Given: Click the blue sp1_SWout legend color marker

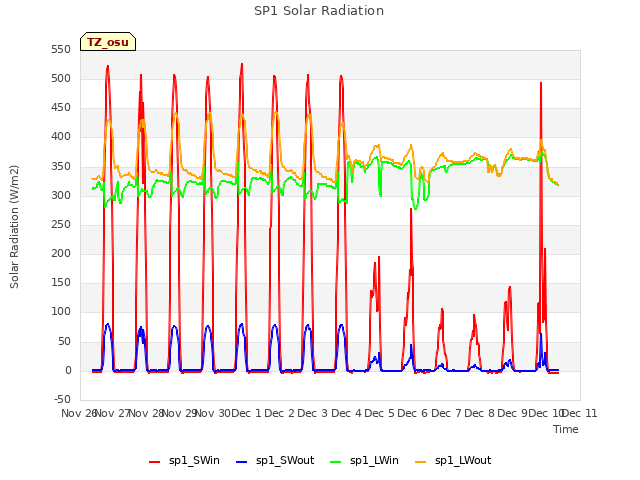Looking at the screenshot, I should click(x=242, y=462).
